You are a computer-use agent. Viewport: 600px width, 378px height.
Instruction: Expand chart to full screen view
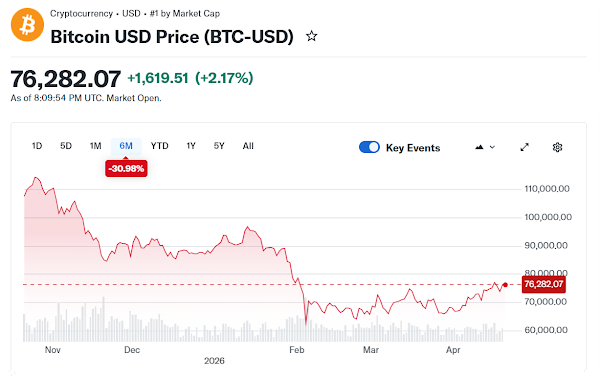524,147
